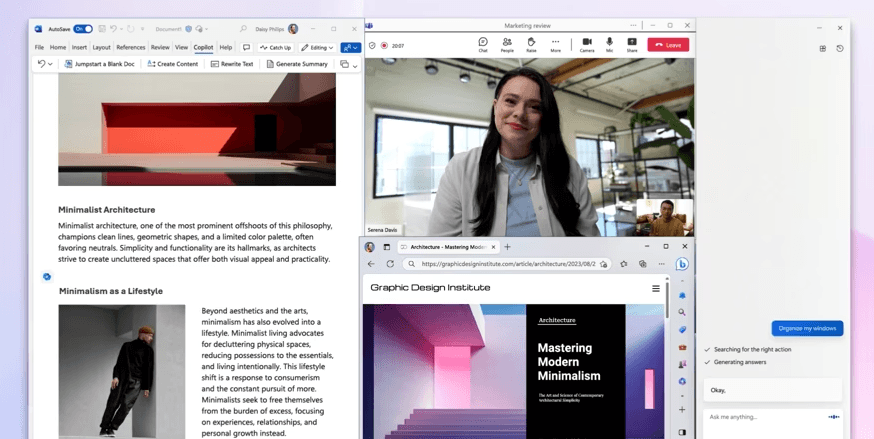Viewport: 874px width, 439px height.
Task: Close the Architecture browser tab
Action: click(493, 247)
